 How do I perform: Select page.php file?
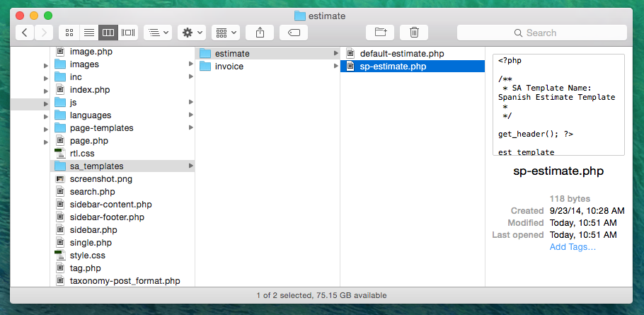coord(122,140)
